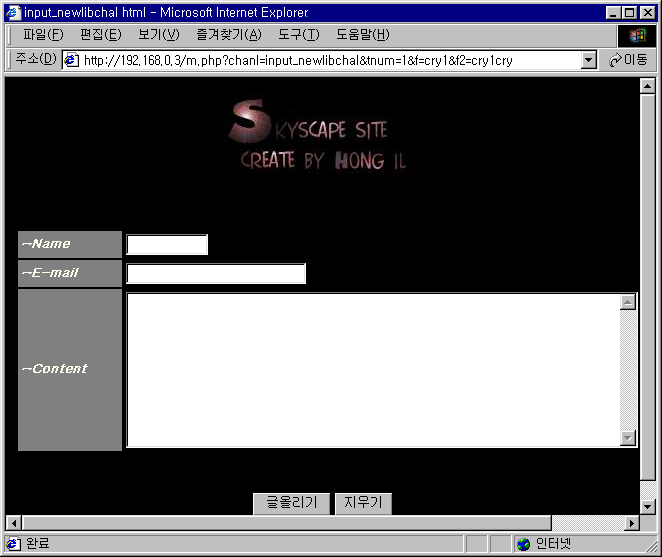The image size is (662, 557).
Task: Open the 편집(E) menu
Action: click(101, 35)
